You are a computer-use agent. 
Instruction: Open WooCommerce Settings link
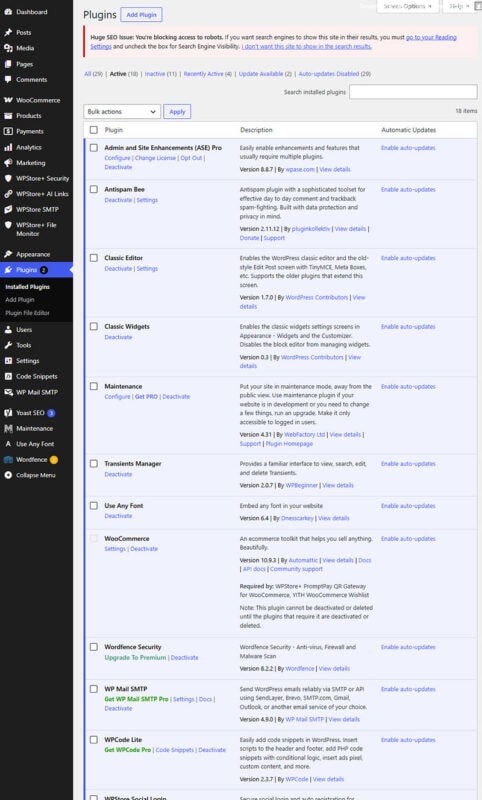[115, 549]
